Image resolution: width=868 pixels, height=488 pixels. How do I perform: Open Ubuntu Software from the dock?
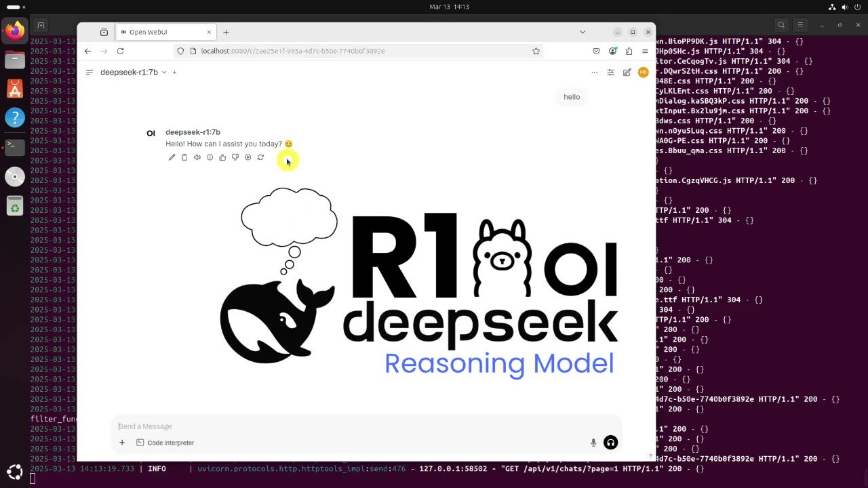[x=14, y=89]
